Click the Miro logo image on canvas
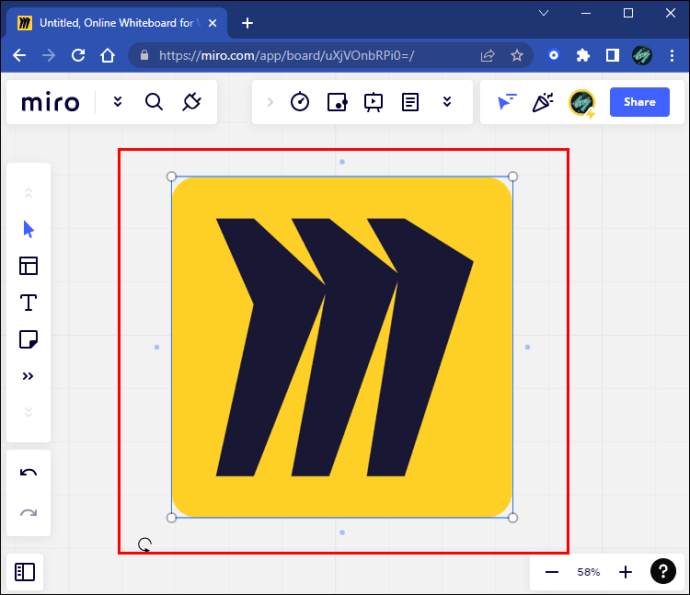Image resolution: width=690 pixels, height=595 pixels. click(342, 347)
